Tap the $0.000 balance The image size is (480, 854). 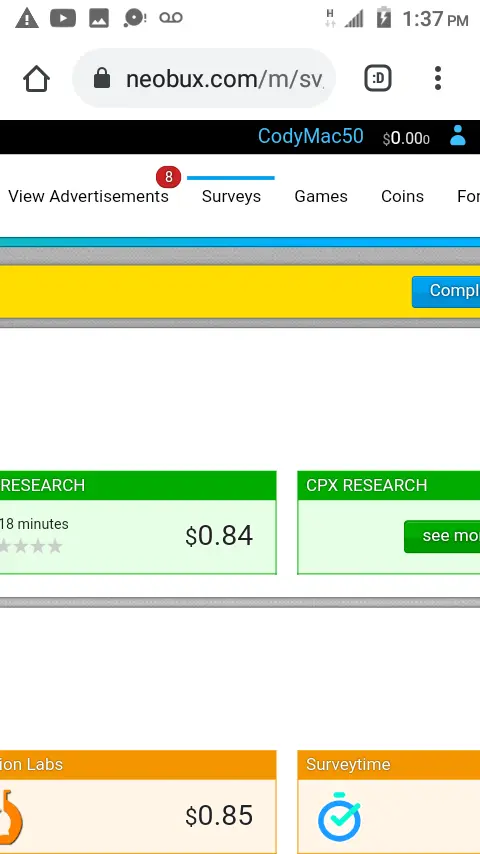point(406,138)
